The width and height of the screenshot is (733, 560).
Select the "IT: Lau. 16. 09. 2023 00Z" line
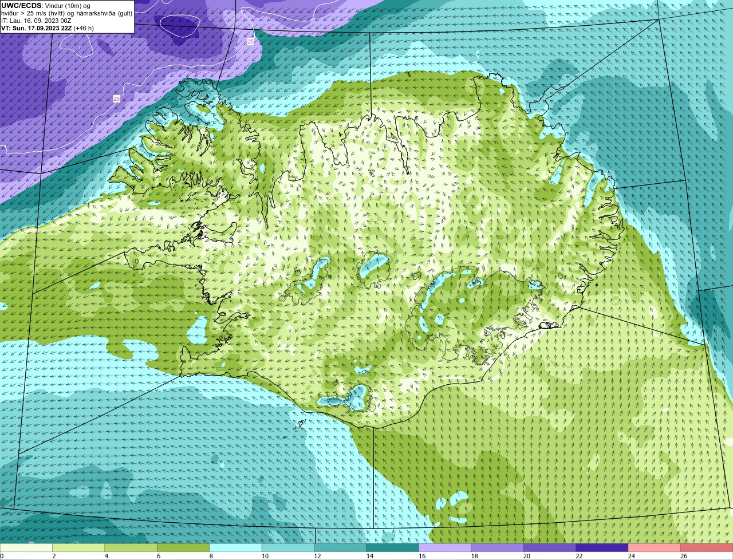click(x=36, y=21)
